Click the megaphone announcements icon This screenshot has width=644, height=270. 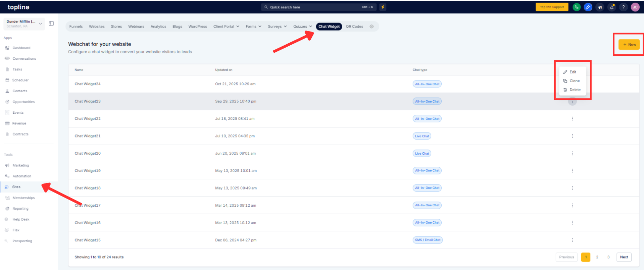(x=600, y=7)
